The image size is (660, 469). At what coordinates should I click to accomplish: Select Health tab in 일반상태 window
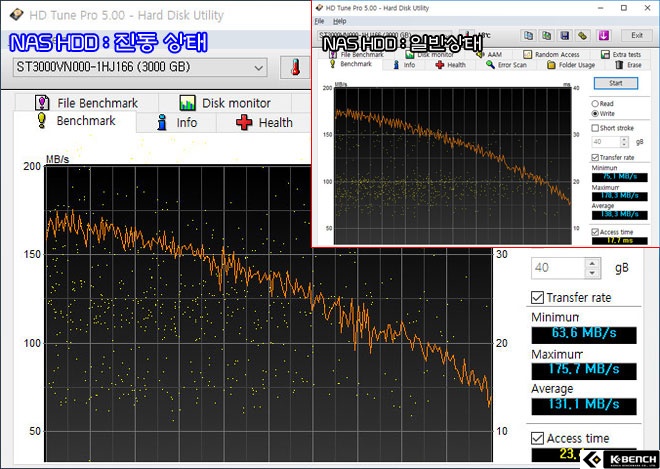pyautogui.click(x=450, y=65)
